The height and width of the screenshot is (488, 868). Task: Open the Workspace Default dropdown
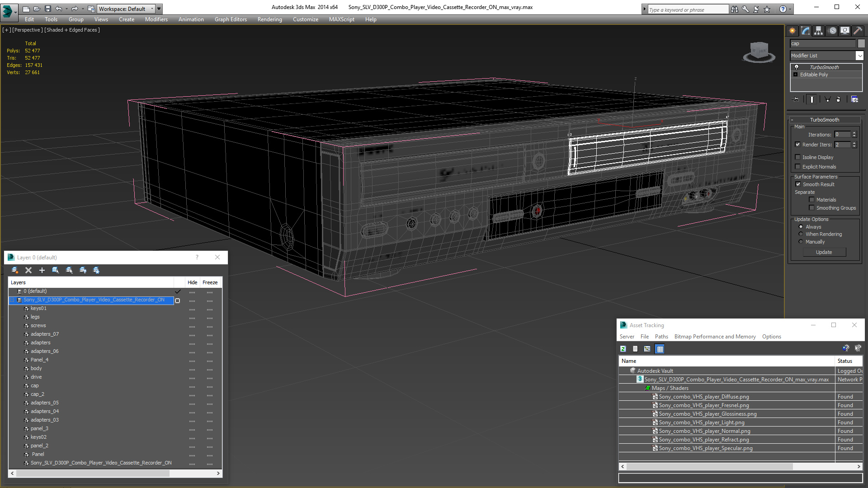click(152, 9)
